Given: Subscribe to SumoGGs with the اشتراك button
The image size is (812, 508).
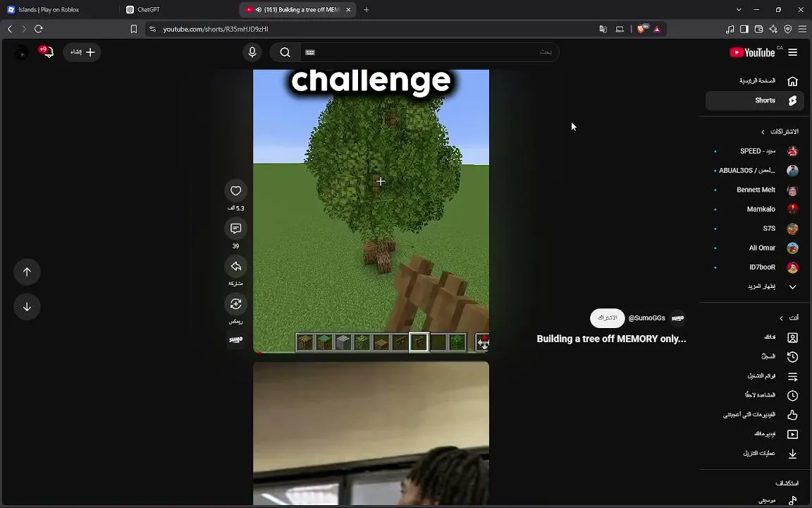Looking at the screenshot, I should point(608,317).
